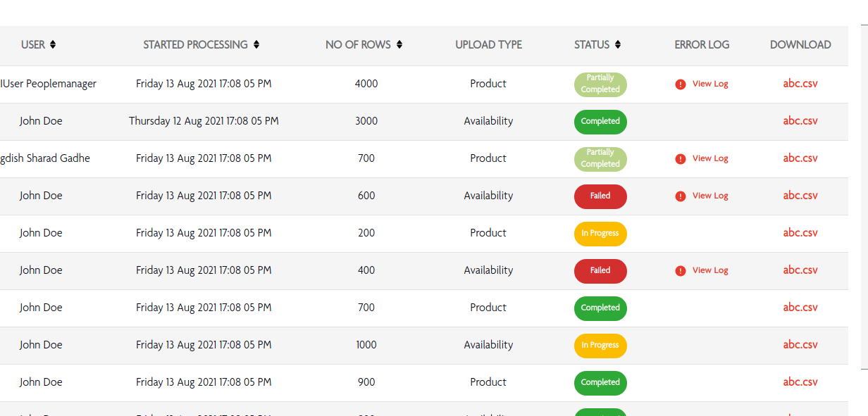
Task: Download abc.csv for the 400-row failed upload
Action: tap(800, 270)
